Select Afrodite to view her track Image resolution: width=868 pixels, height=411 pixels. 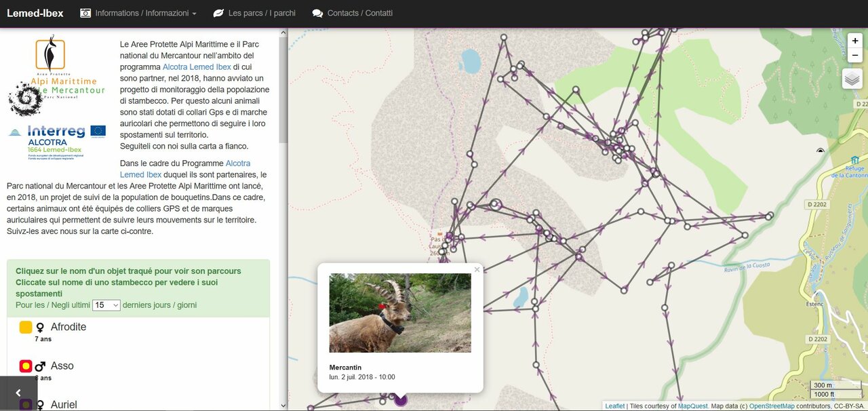68,327
